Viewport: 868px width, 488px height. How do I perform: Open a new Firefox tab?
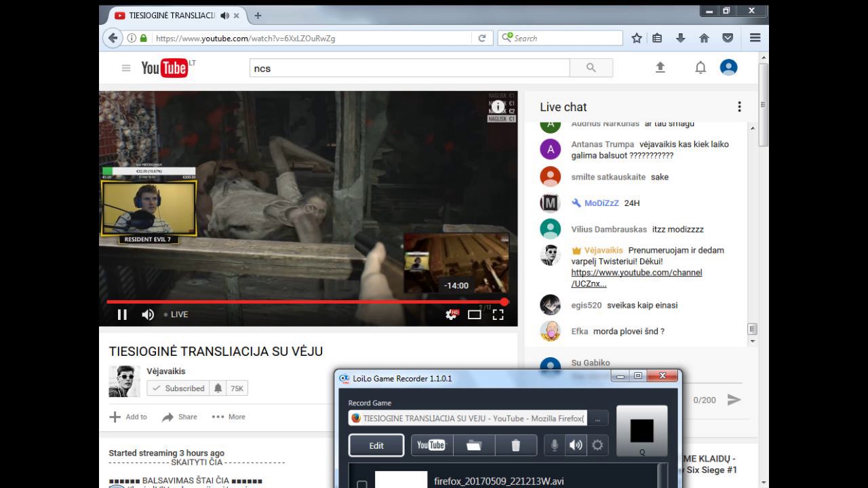(258, 16)
